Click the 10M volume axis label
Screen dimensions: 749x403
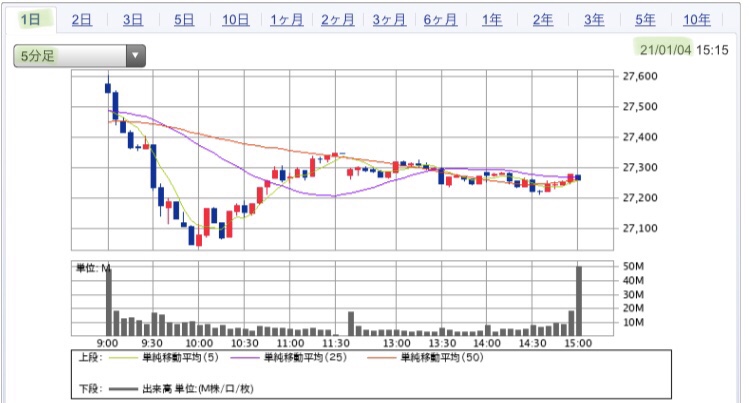click(x=633, y=322)
